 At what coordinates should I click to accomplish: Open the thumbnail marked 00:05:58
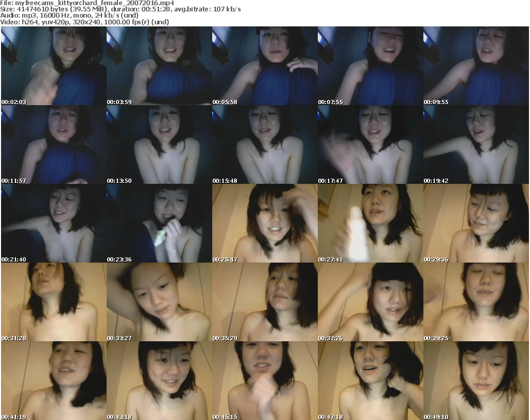point(264,66)
